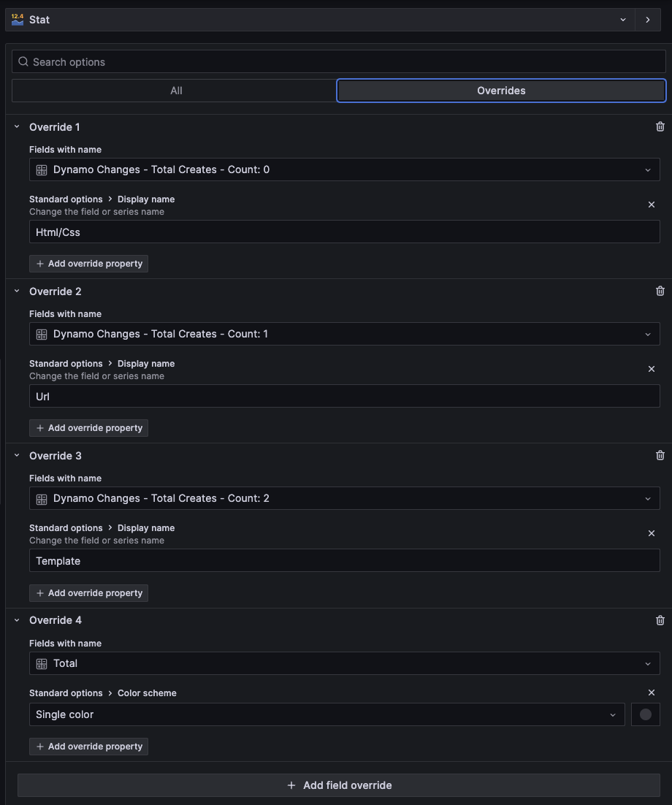Switch to the All tab
This screenshot has width=672, height=805.
175,91
